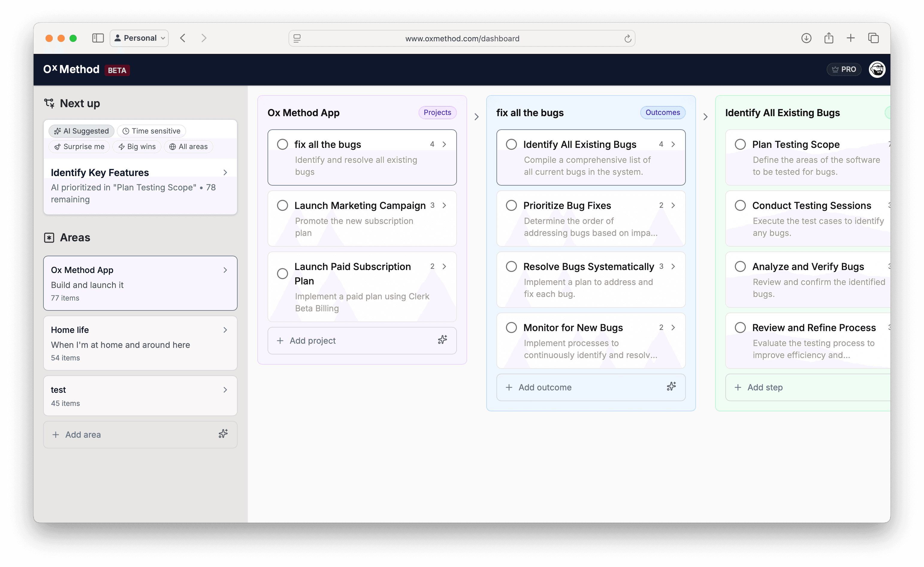
Task: Open the Personal profile dropdown
Action: [x=139, y=38]
